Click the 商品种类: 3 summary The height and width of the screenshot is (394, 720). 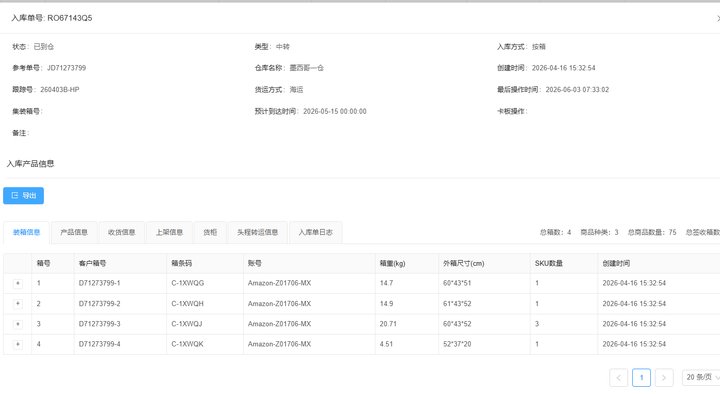[599, 232]
